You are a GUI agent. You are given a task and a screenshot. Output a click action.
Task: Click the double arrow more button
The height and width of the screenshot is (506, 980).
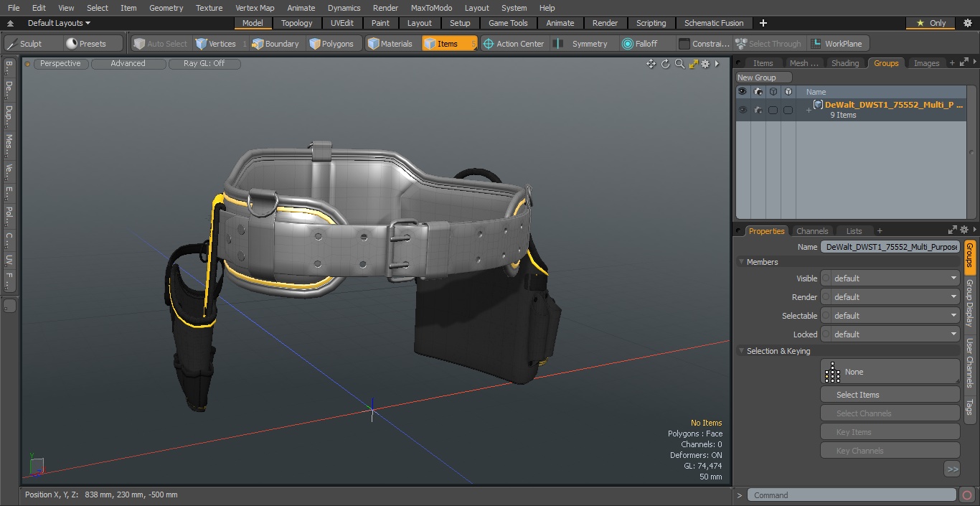point(952,469)
